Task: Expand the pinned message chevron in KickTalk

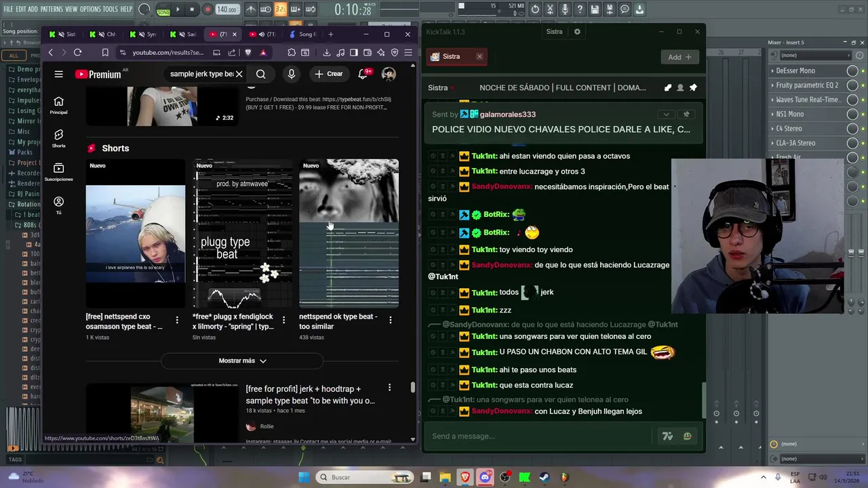Action: pos(666,115)
